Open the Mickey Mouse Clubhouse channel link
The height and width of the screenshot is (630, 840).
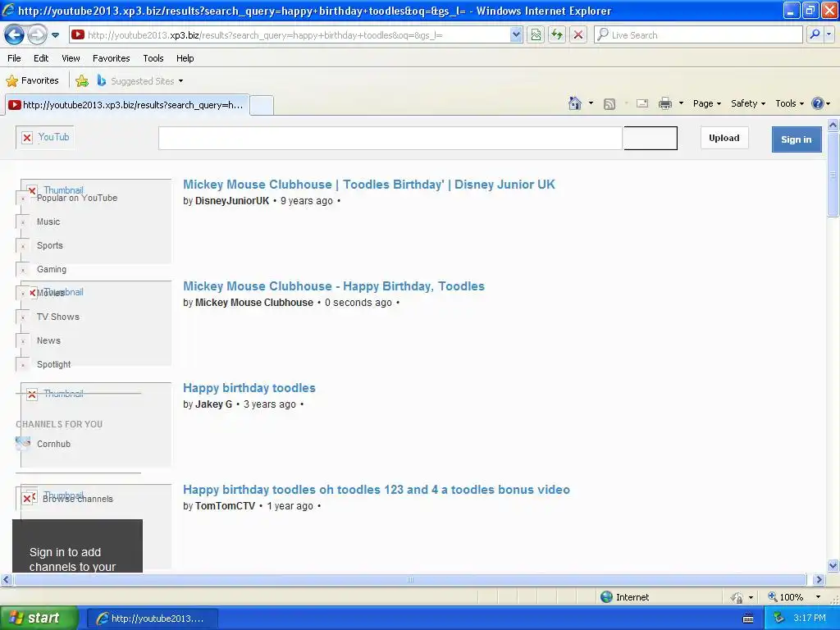click(x=254, y=303)
